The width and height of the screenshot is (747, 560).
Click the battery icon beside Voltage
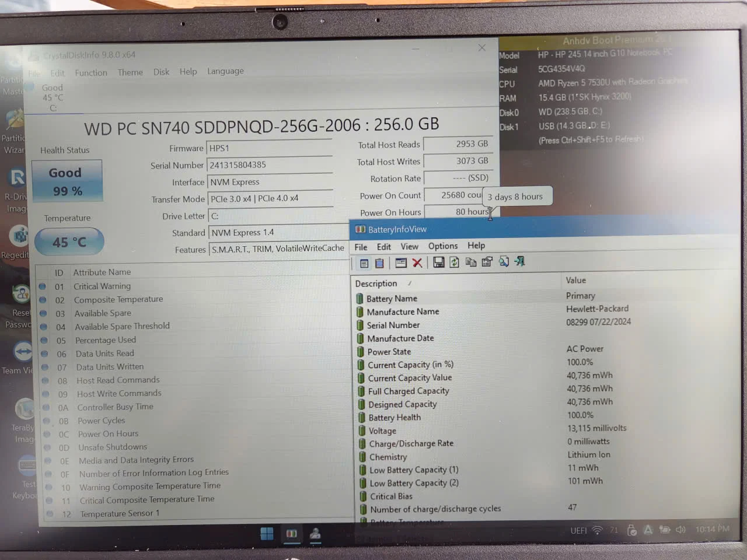(362, 431)
